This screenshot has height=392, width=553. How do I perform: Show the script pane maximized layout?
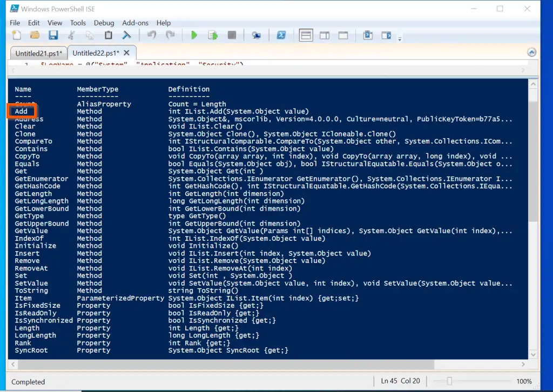tap(343, 35)
